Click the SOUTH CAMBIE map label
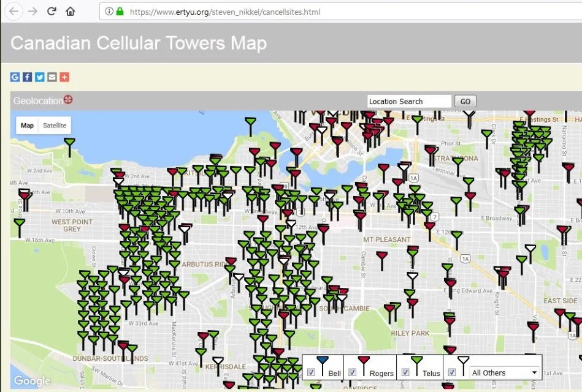This screenshot has height=392, width=582. click(344, 308)
